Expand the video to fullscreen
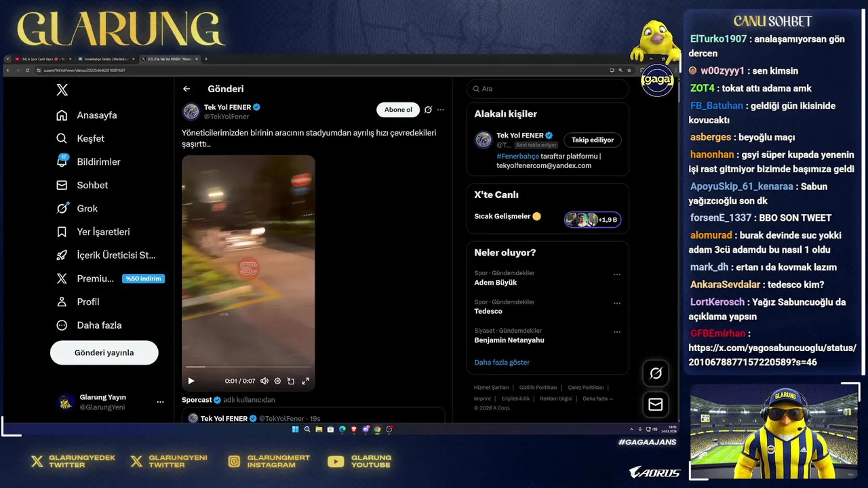Viewport: 868px width, 488px height. click(x=305, y=381)
